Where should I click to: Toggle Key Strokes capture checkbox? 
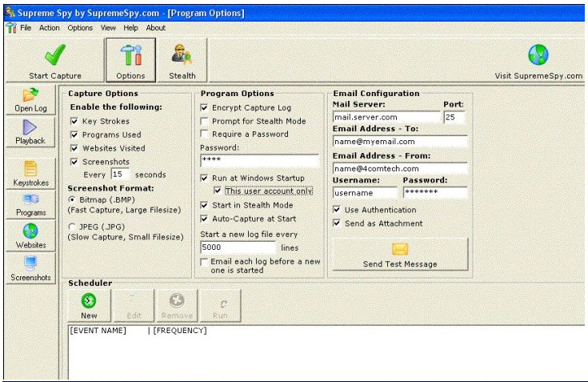[74, 121]
